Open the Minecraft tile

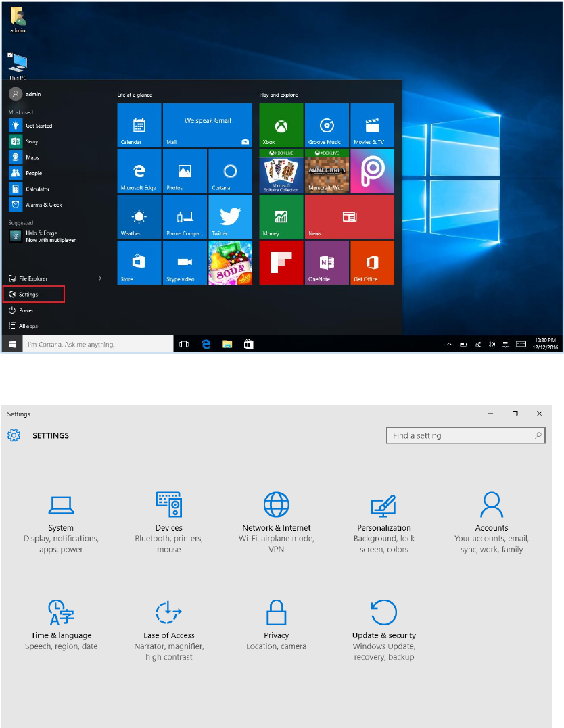(327, 171)
